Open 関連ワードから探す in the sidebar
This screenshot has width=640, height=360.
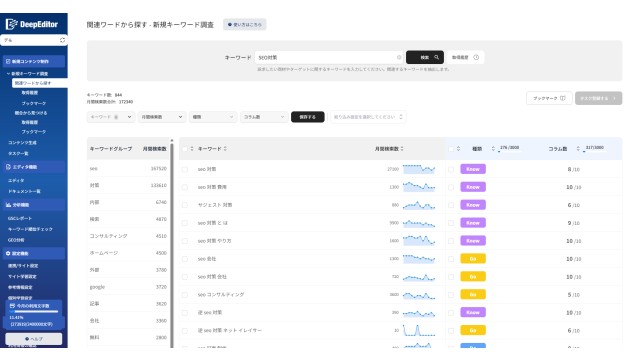pyautogui.click(x=40, y=83)
